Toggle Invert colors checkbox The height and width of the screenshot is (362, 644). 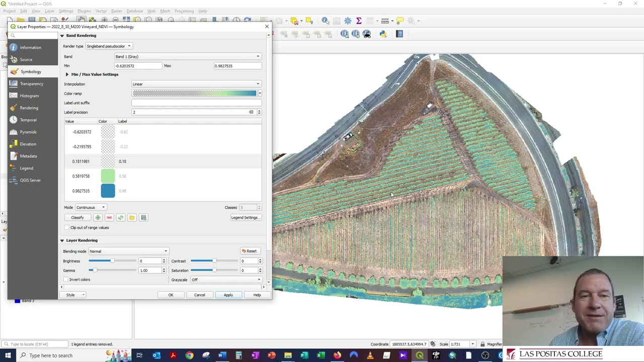pos(66,280)
